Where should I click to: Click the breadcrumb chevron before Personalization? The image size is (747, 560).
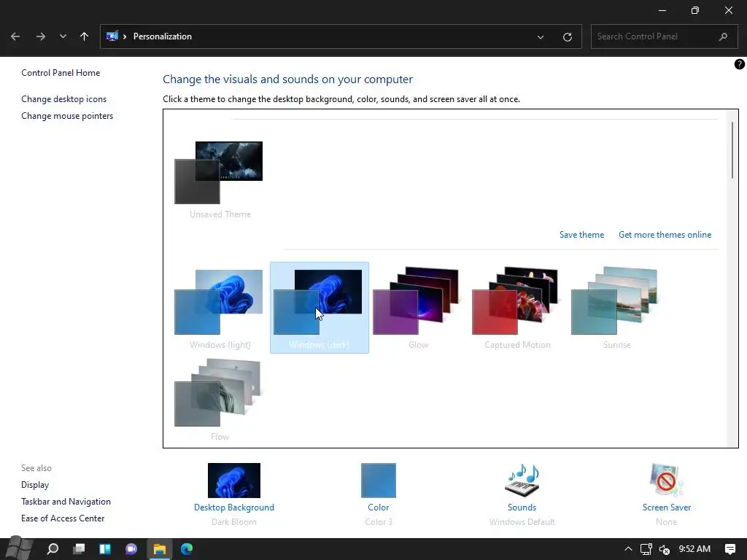[x=124, y=36]
